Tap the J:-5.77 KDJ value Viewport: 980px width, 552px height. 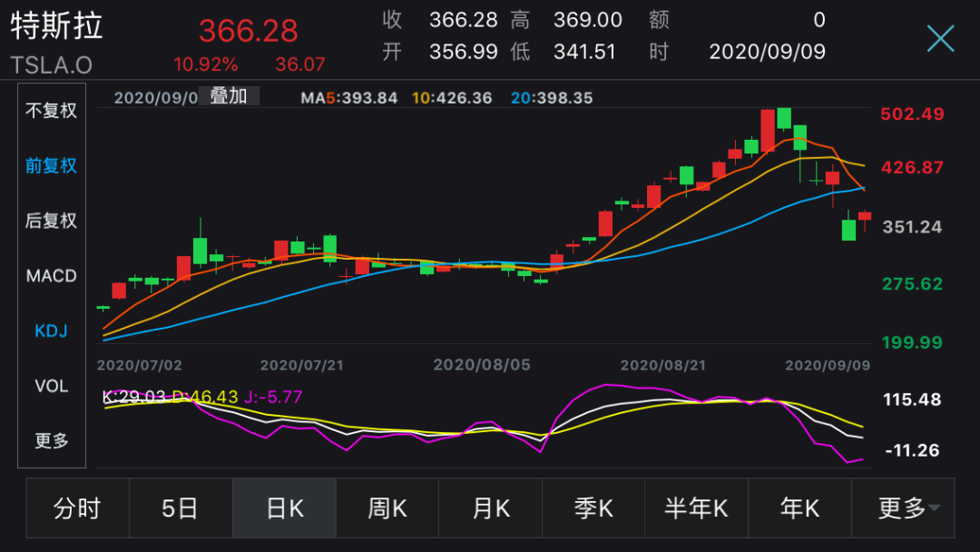click(x=273, y=397)
